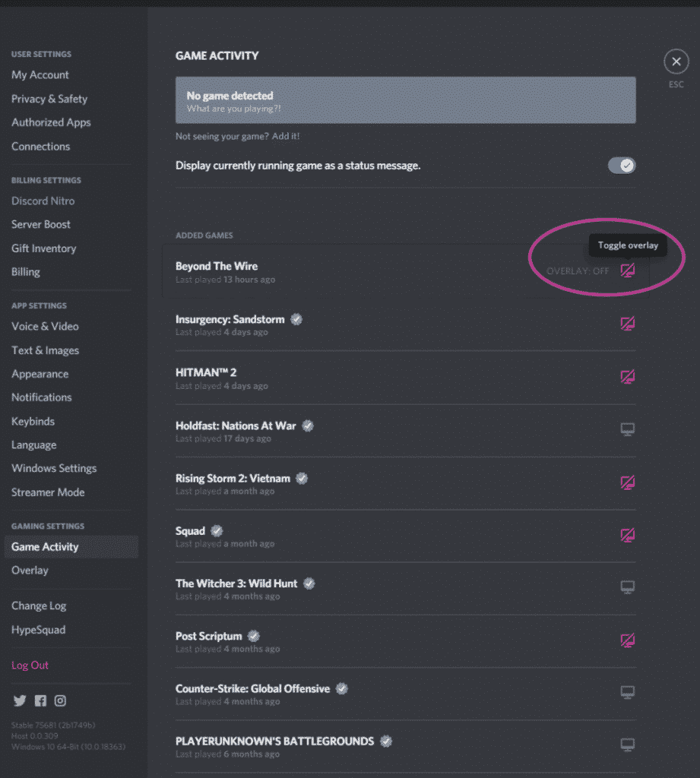Click the No game detected banner
The width and height of the screenshot is (700, 778).
point(405,100)
